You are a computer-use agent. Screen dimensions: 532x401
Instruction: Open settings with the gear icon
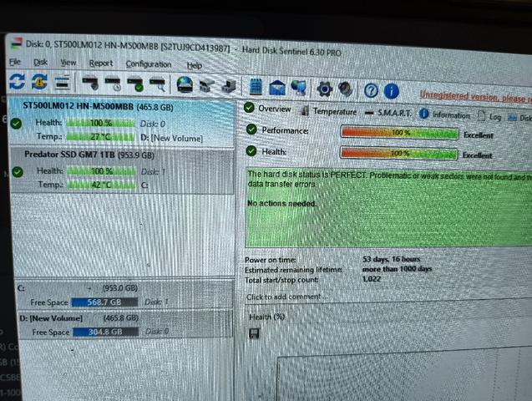[x=325, y=89]
